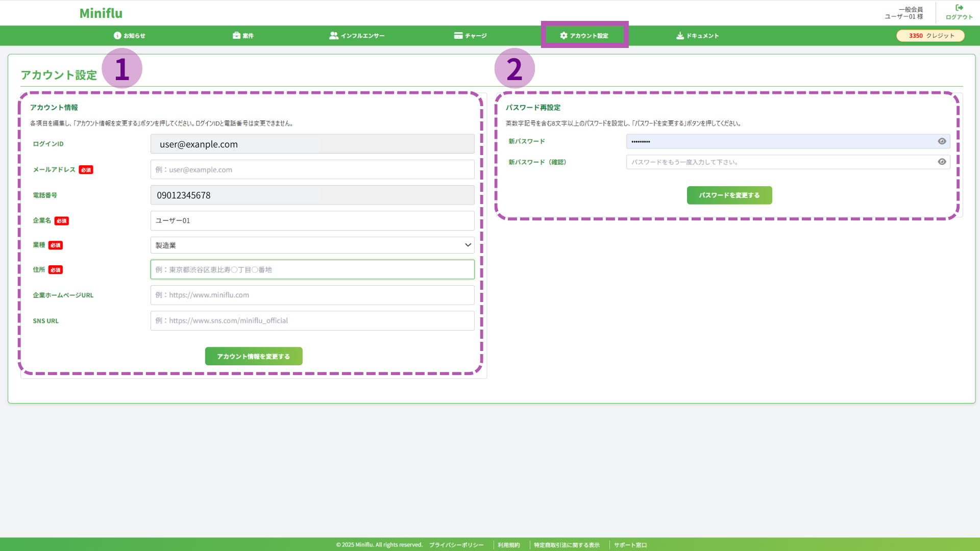Click the gear icon for アカウント設定
The width and height of the screenshot is (980, 551).
tap(563, 36)
